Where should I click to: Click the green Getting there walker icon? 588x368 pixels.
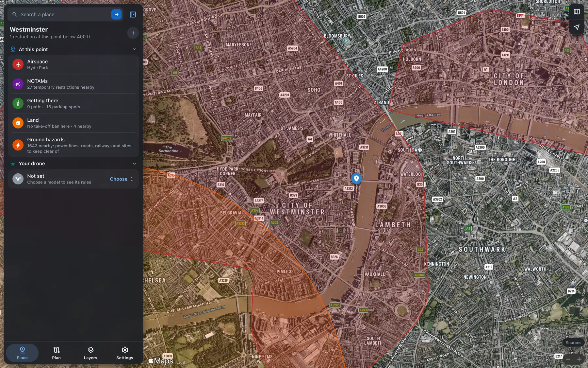(x=18, y=103)
